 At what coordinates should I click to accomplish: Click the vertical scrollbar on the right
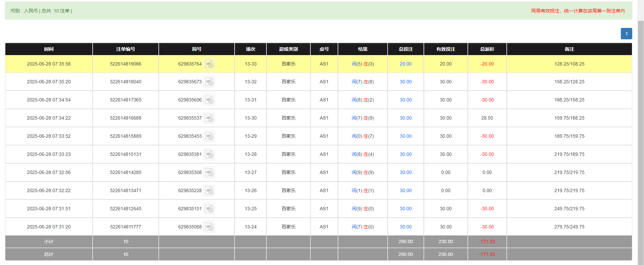(x=641, y=134)
